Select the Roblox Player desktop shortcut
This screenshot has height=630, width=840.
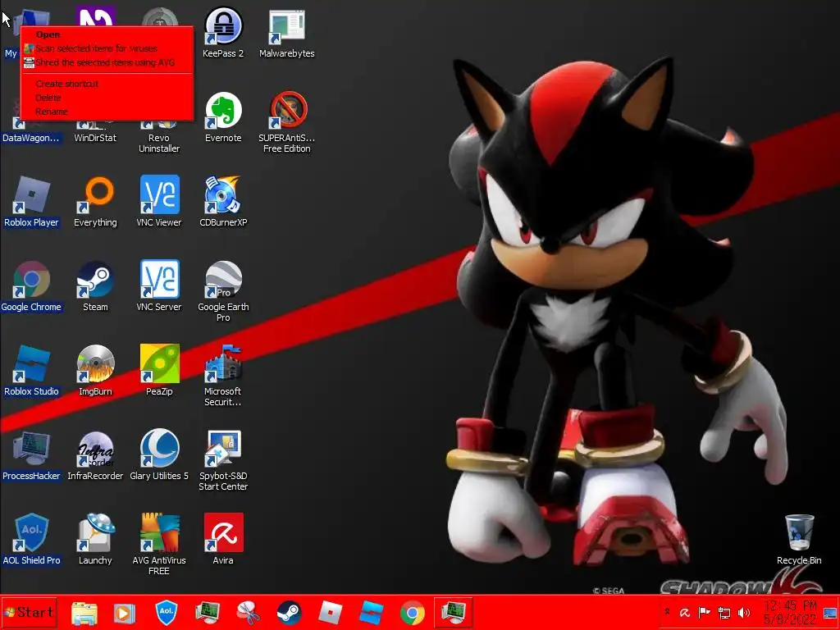pos(32,202)
